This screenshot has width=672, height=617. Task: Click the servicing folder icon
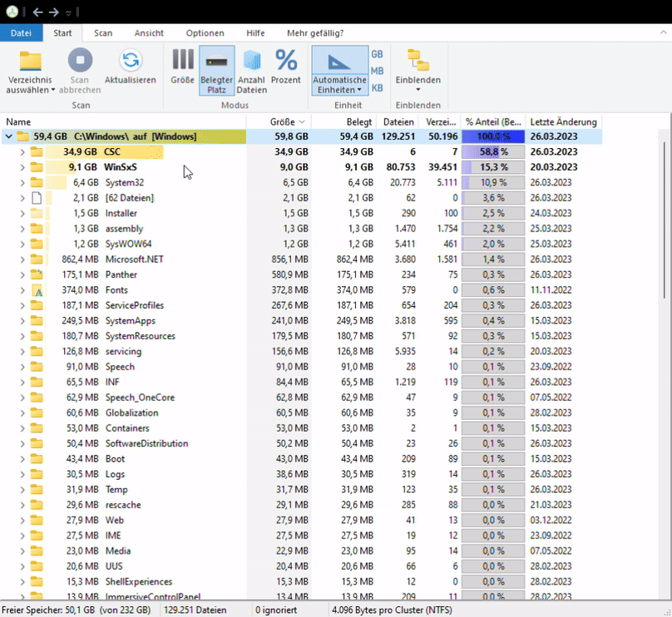click(37, 352)
